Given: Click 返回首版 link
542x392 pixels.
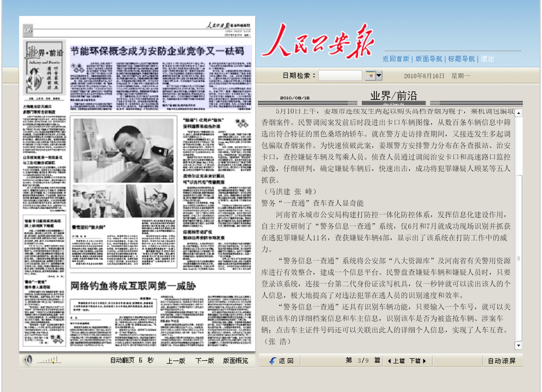Looking at the screenshot, I should click(x=396, y=59).
